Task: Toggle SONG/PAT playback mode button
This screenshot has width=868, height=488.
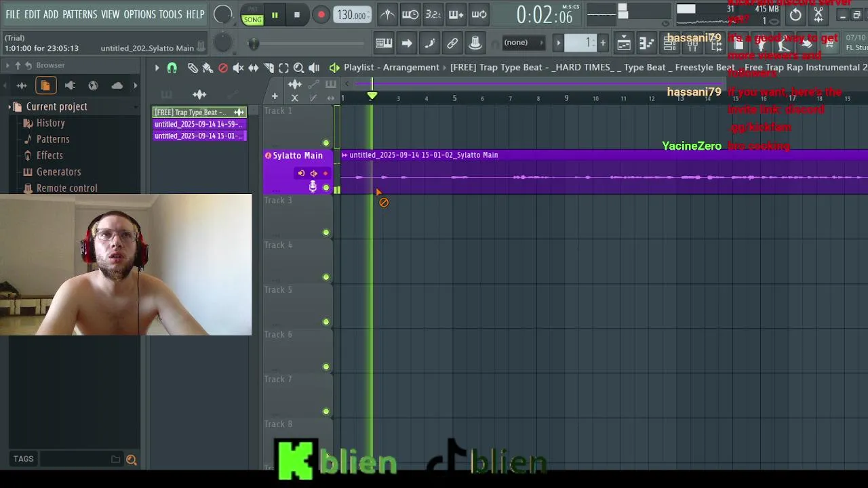Action: [252, 15]
